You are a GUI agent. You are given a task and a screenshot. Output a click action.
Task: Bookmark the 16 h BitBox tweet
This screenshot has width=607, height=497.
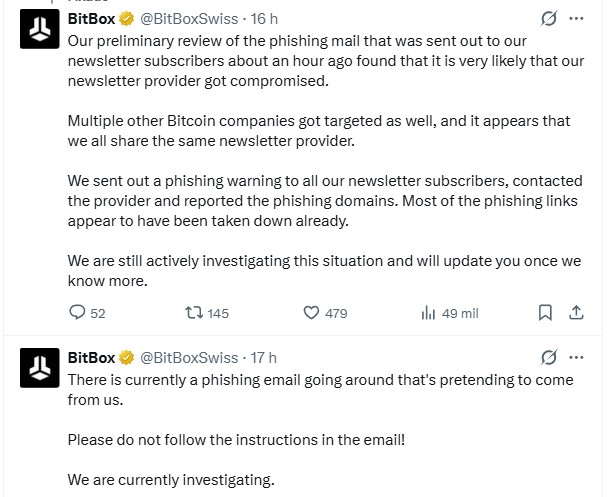545,312
